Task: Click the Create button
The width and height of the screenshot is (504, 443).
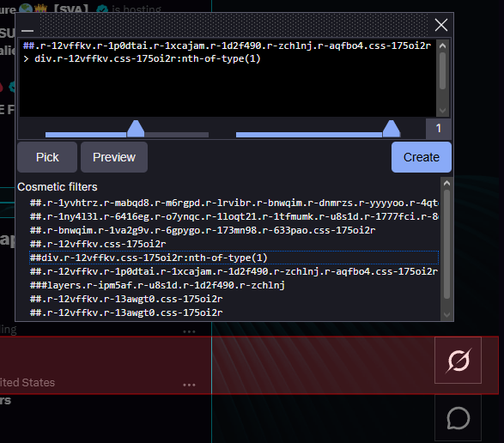Action: [421, 157]
